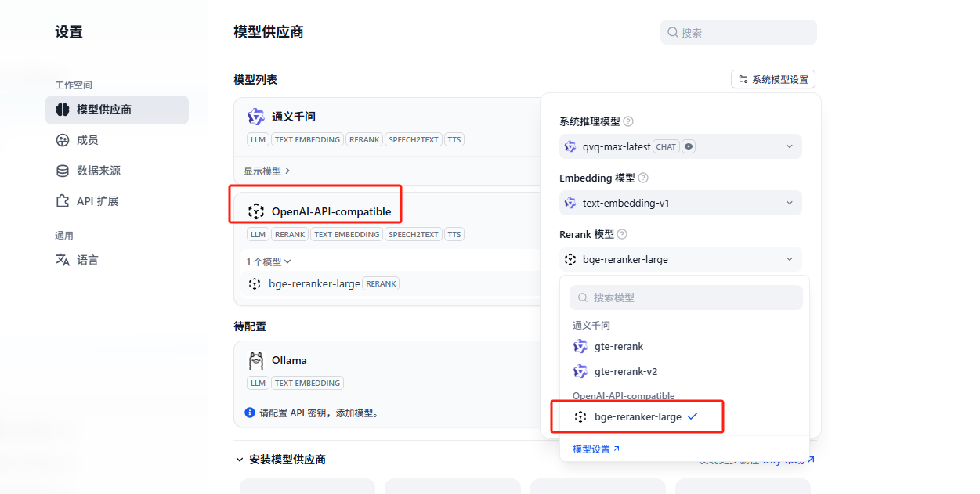Viewport: 980px width, 494px height.
Task: Click the OpenAI-API-compatible provider icon
Action: 256,211
